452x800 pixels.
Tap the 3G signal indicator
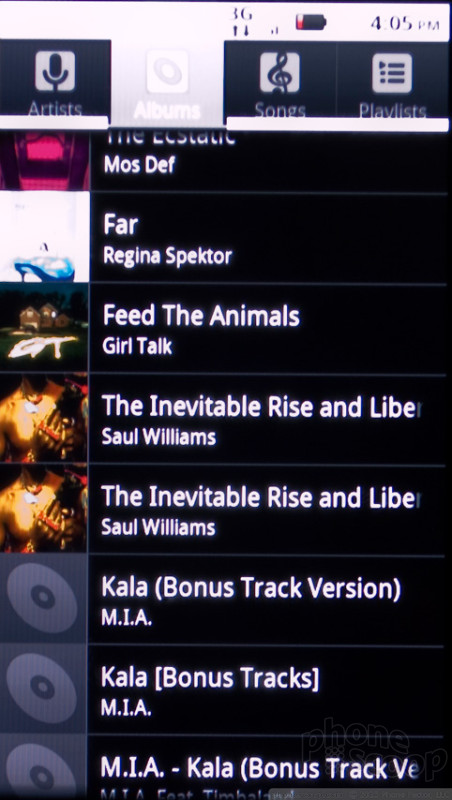click(x=242, y=22)
